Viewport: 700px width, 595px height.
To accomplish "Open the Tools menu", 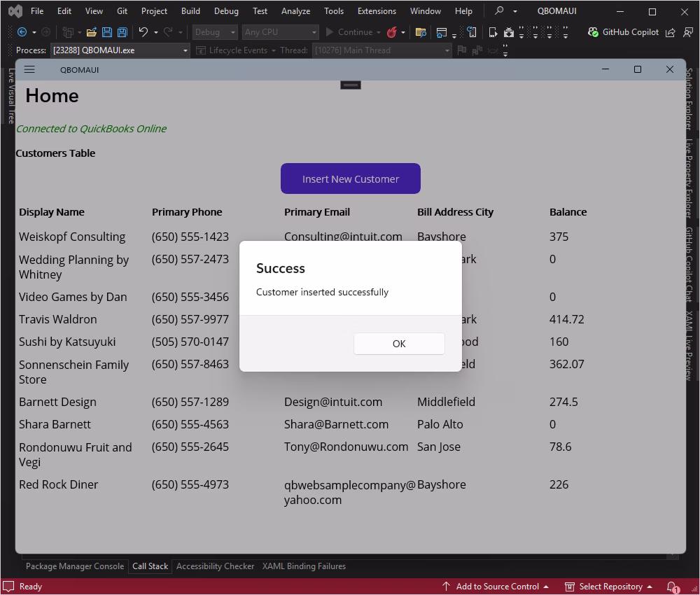I will pyautogui.click(x=334, y=11).
